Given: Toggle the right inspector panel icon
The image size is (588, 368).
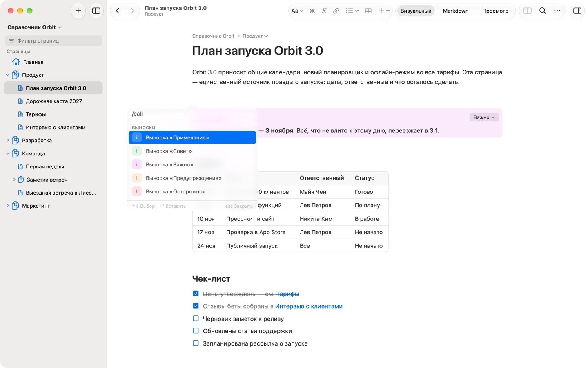Looking at the screenshot, I should click(x=577, y=11).
